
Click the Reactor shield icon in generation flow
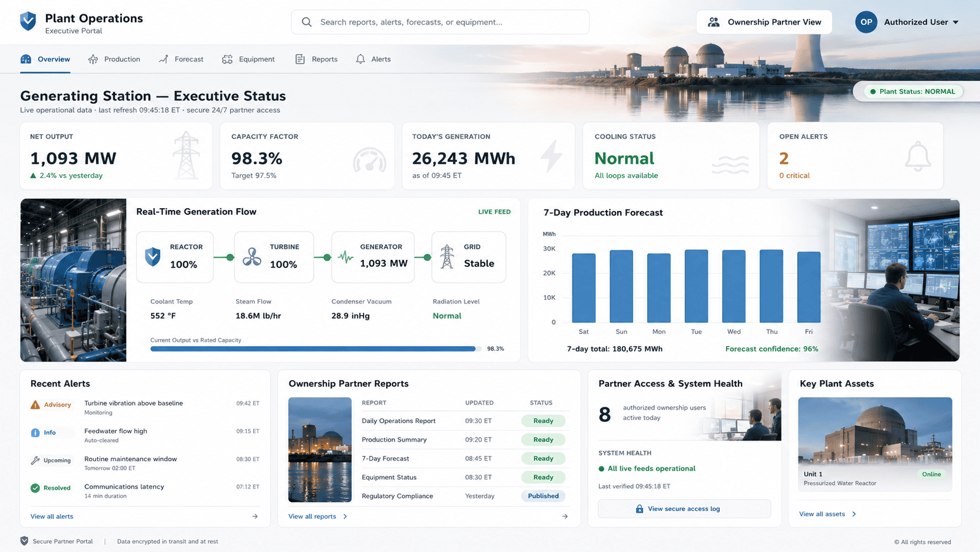click(153, 257)
